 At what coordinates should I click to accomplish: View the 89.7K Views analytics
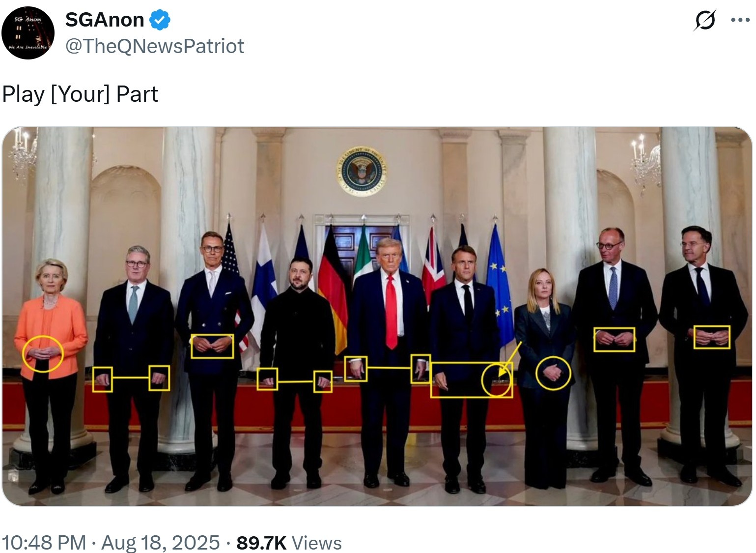coord(289,543)
